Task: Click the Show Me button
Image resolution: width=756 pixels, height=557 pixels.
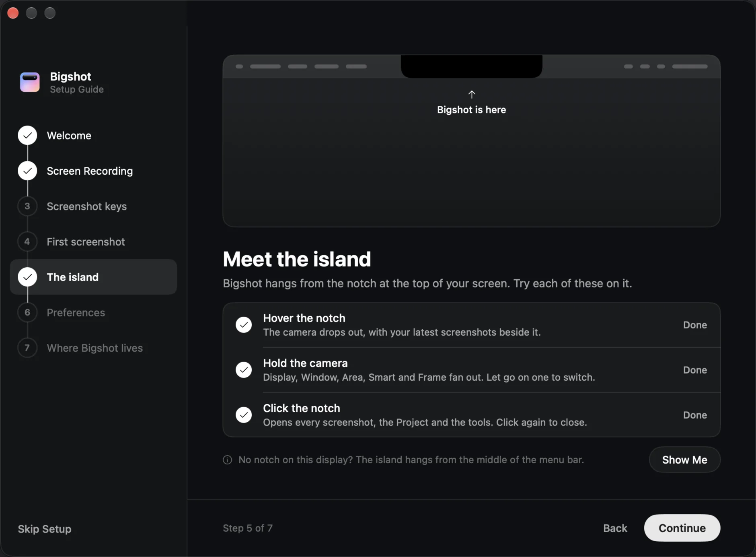Action: [684, 460]
